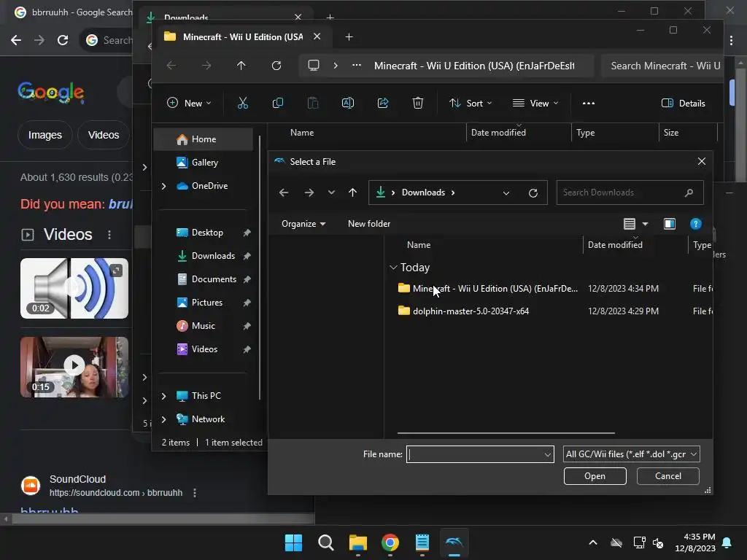Viewport: 747px width, 560px height.
Task: Click Copy icon in Explorer toolbar
Action: (x=278, y=103)
